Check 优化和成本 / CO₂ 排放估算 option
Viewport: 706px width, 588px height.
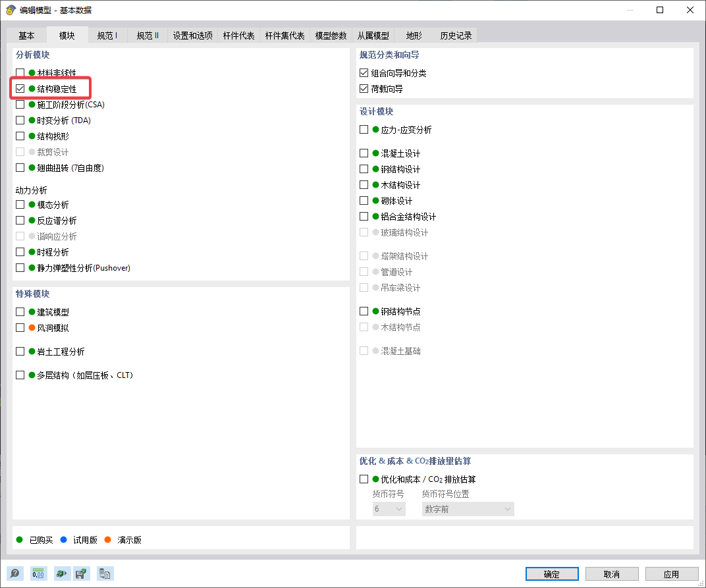pos(364,479)
